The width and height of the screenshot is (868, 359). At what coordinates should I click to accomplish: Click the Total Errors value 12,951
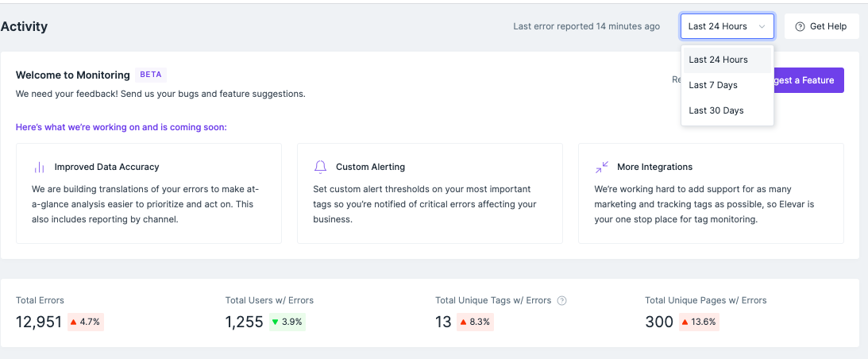click(39, 322)
